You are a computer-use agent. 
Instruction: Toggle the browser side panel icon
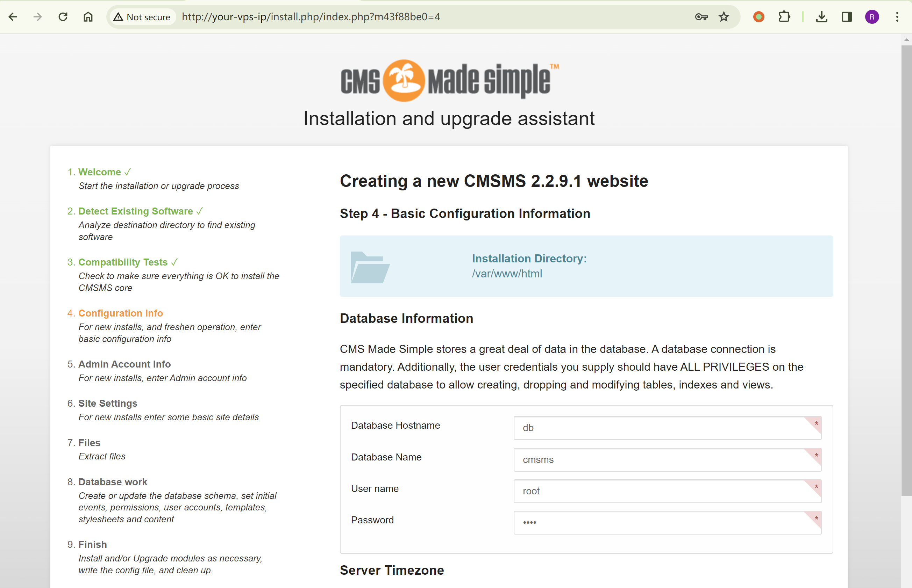click(847, 17)
